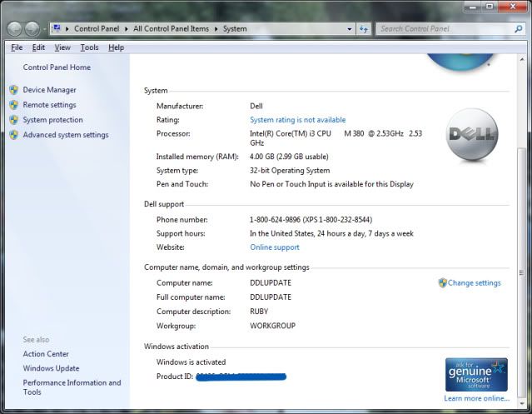Open the address bar history dropdown arrow
This screenshot has width=532, height=414.
coord(350,29)
